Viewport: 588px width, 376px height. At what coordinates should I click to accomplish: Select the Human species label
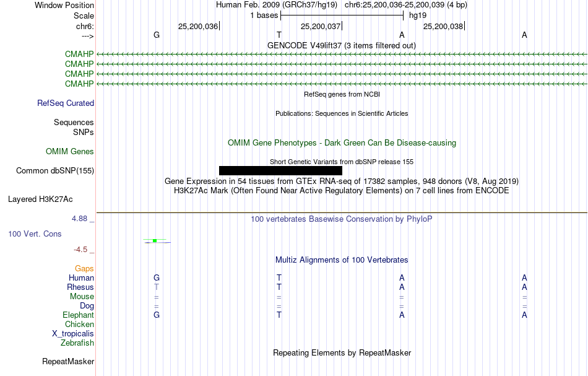(81, 278)
